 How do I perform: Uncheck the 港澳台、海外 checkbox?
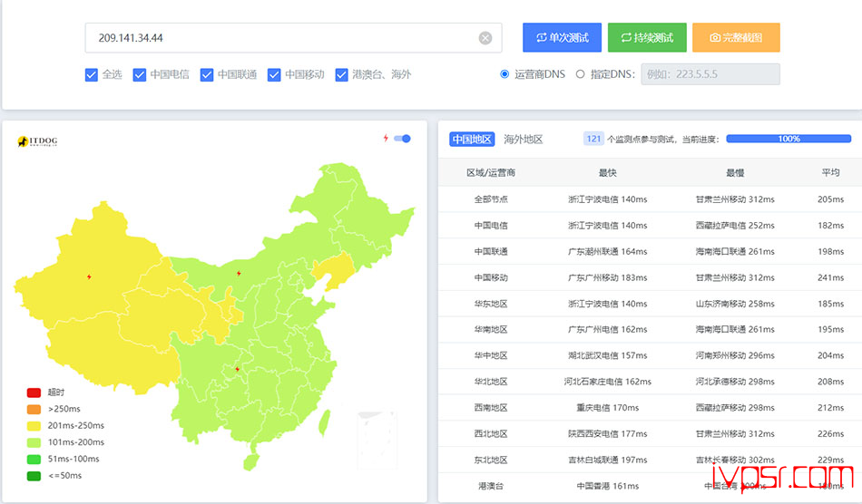pyautogui.click(x=341, y=74)
